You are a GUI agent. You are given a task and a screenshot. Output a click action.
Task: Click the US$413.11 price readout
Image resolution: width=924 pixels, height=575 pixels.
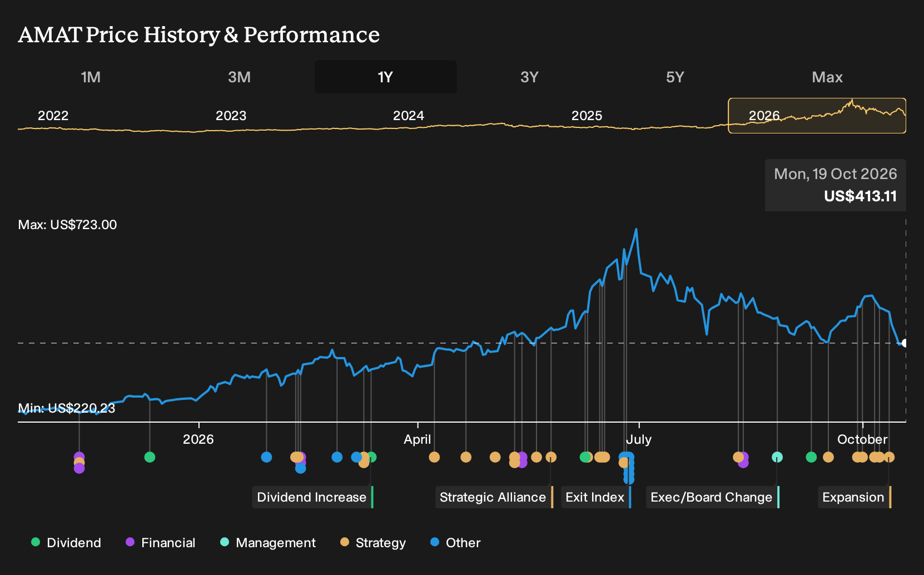click(x=860, y=196)
